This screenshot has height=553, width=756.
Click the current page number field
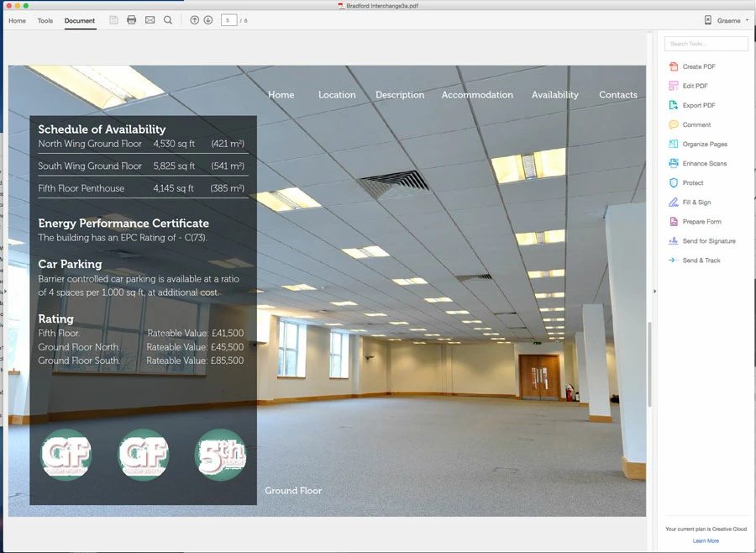(228, 20)
